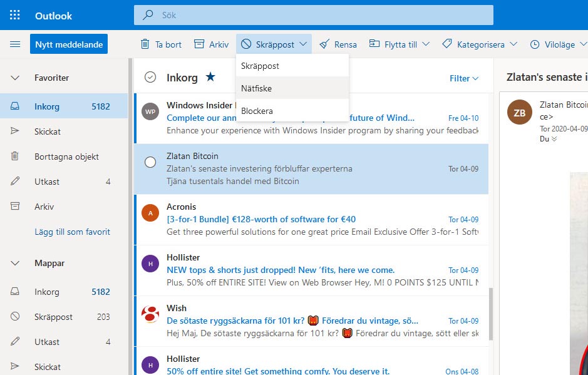Collapse the Favoriter section
Screen dimensions: 588x375
pyautogui.click(x=15, y=78)
